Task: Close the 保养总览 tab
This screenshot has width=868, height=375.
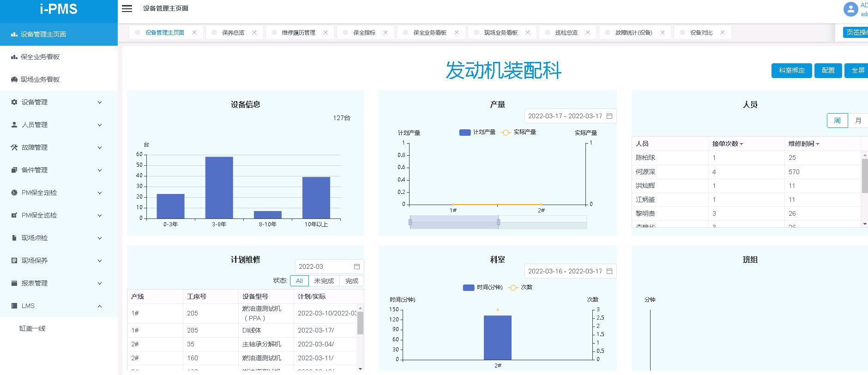Action: click(x=254, y=32)
